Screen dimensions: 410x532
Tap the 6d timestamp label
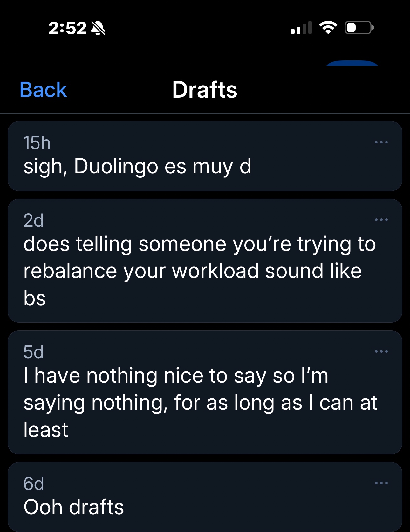point(33,484)
